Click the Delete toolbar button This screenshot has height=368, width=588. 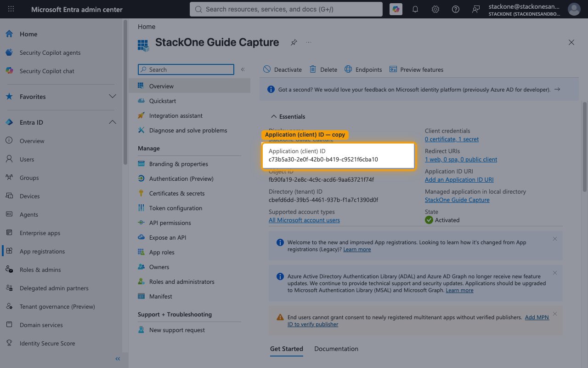[323, 69]
